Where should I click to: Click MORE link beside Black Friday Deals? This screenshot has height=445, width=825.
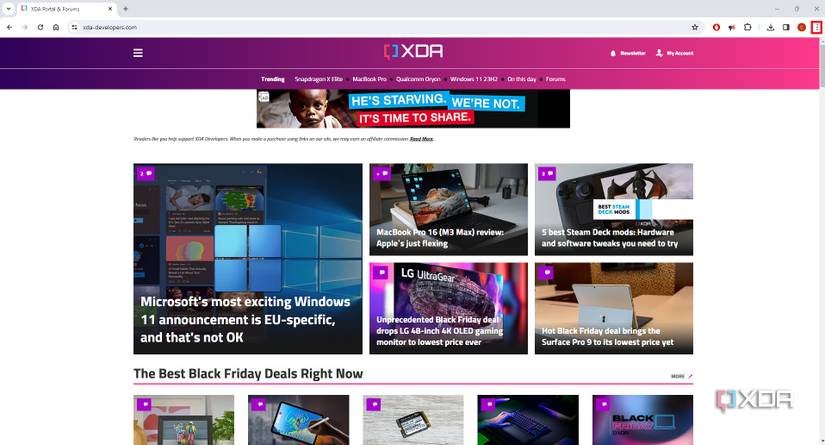pos(681,376)
